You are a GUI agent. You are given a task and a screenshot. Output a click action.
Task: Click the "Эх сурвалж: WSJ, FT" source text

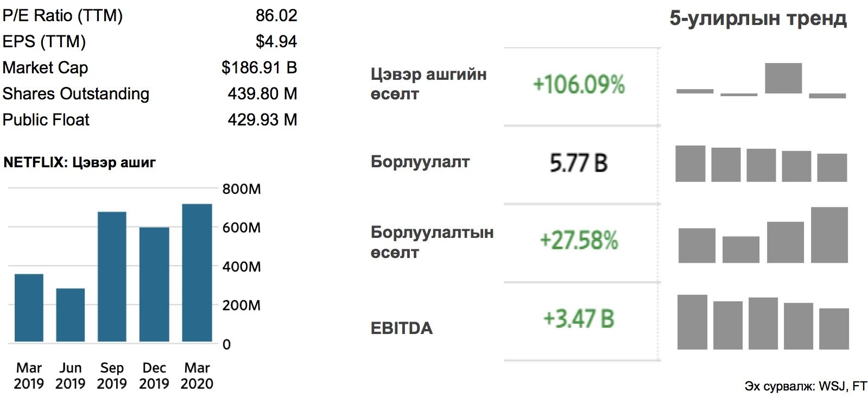tap(806, 386)
